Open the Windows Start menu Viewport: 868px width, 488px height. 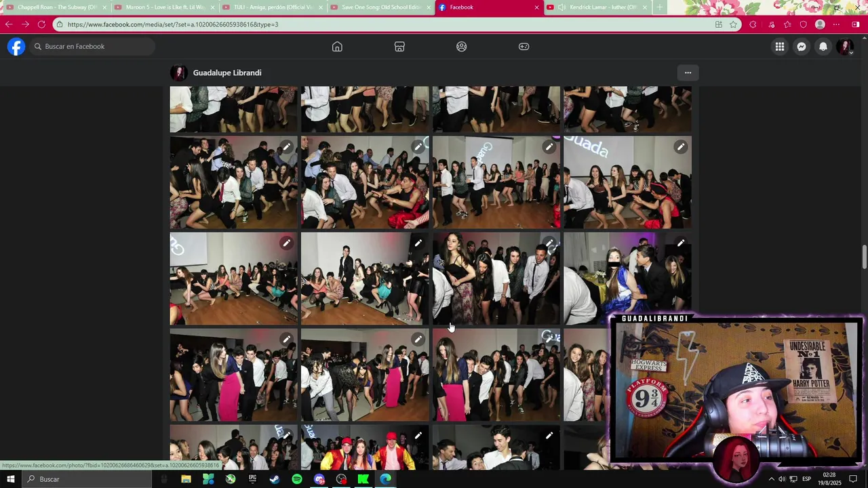click(x=10, y=479)
